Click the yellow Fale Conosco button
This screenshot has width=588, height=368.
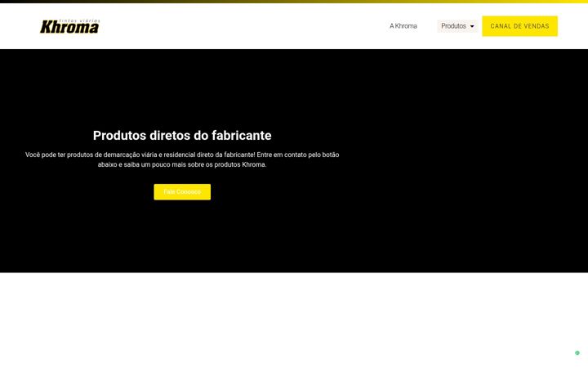[182, 192]
